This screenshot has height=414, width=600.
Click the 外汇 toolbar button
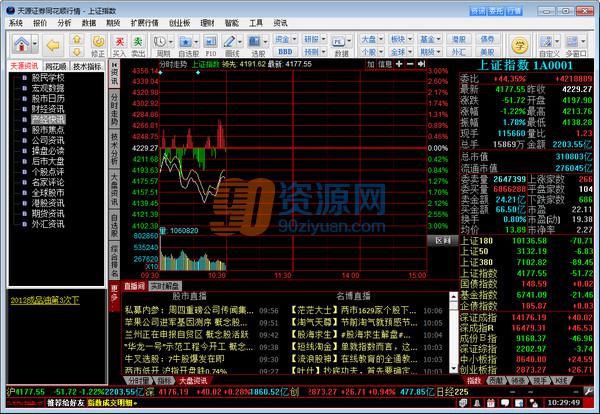(458, 52)
